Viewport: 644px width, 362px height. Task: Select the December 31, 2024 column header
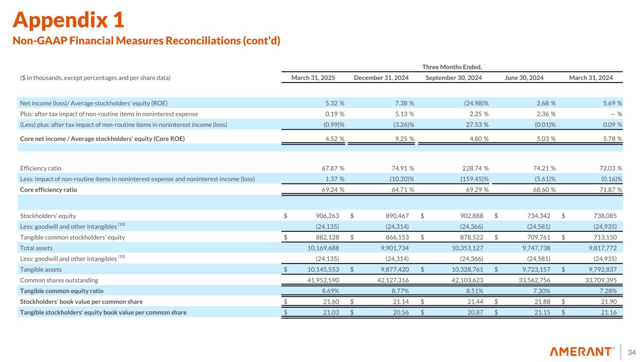381,77
